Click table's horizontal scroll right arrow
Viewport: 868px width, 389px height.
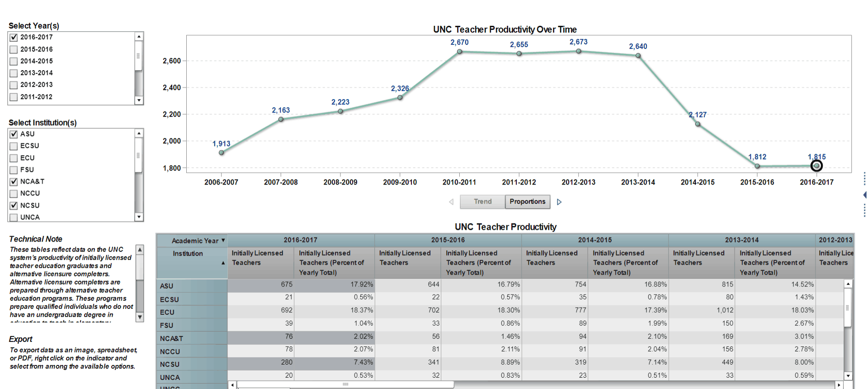point(839,385)
